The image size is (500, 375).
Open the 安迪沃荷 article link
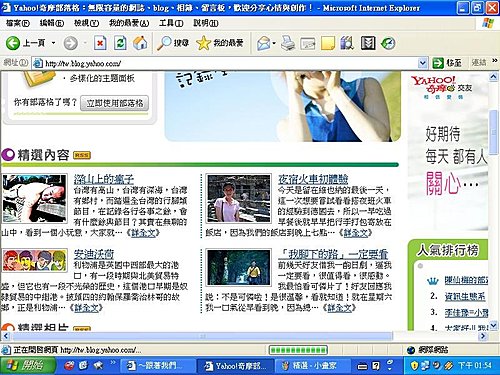pos(94,254)
